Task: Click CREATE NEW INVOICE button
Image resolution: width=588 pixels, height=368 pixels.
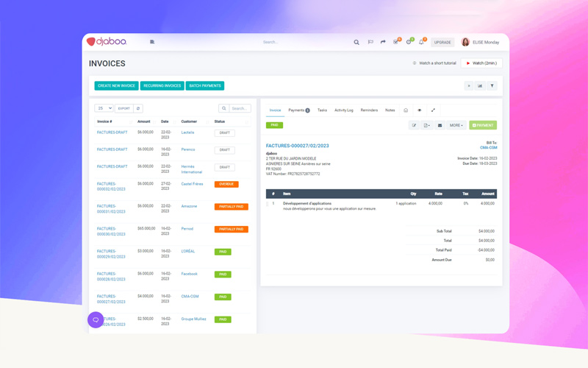Action: 116,86
